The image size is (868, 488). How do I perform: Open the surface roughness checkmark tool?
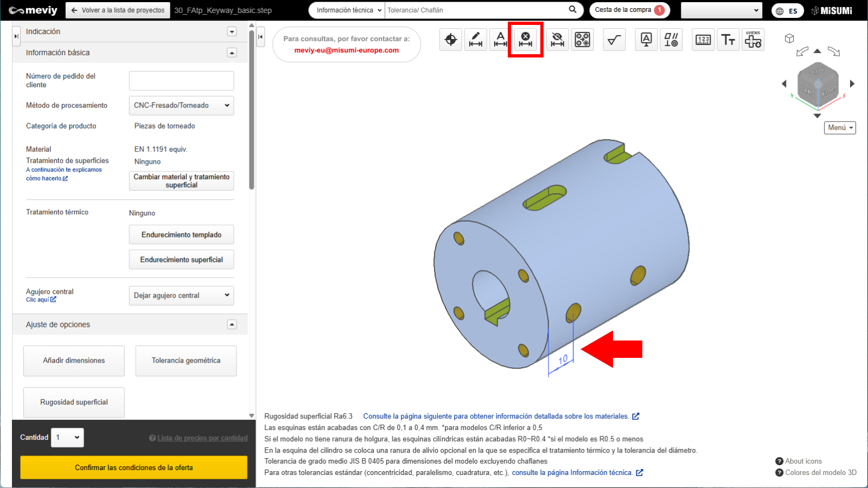pos(614,40)
